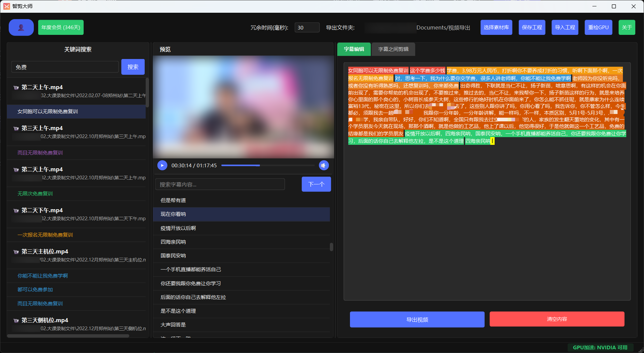Screen dimensions: 644x353
Task: Click the video playback progress slider
Action: tap(267, 165)
